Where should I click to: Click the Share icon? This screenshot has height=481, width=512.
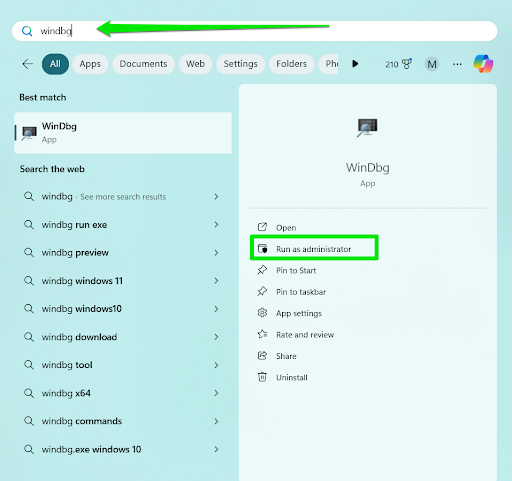pos(262,356)
